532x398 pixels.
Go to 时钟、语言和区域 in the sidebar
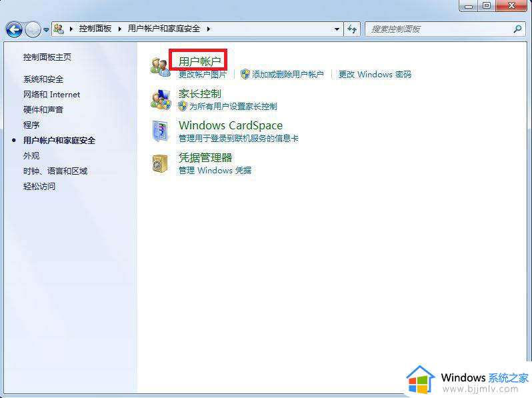click(55, 171)
